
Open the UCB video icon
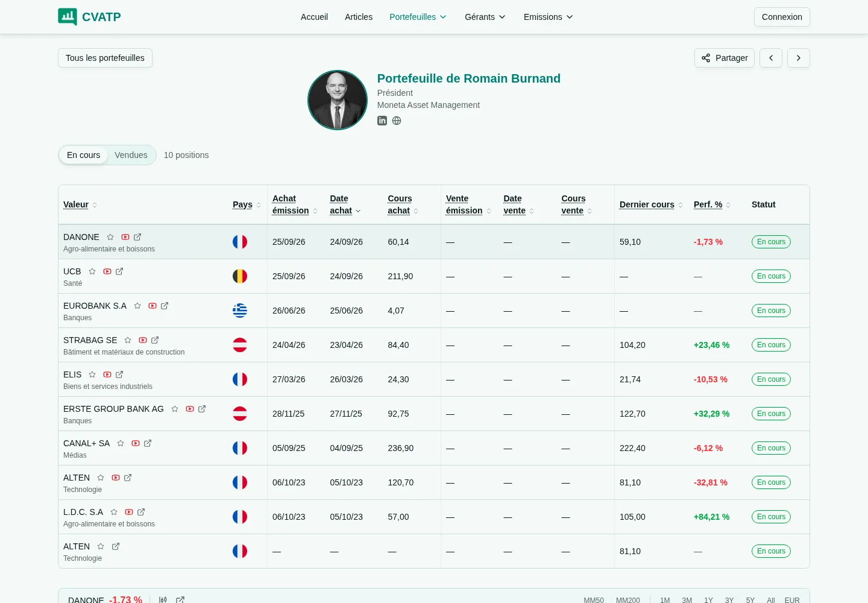click(x=107, y=271)
